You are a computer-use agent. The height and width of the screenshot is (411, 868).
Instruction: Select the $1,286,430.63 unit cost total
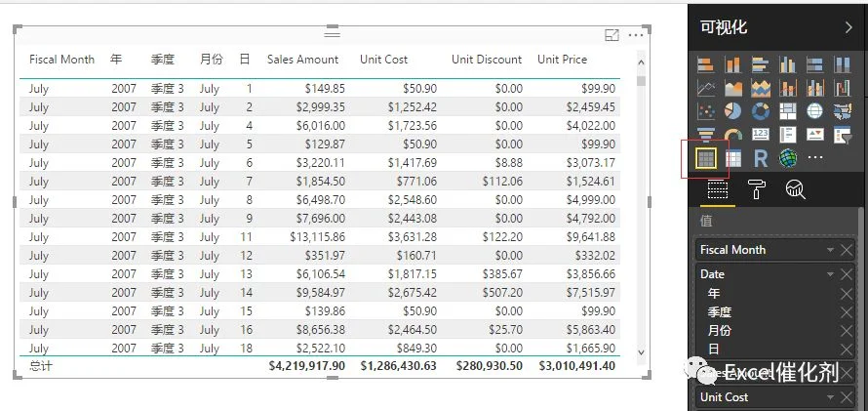[x=399, y=366]
